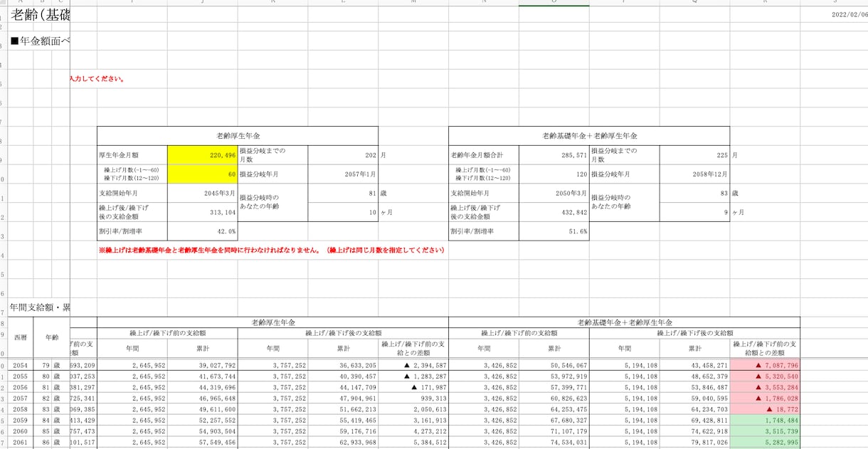The height and width of the screenshot is (449, 868).
Task: Click the 厚生年金月額 label cell
Action: click(x=132, y=155)
